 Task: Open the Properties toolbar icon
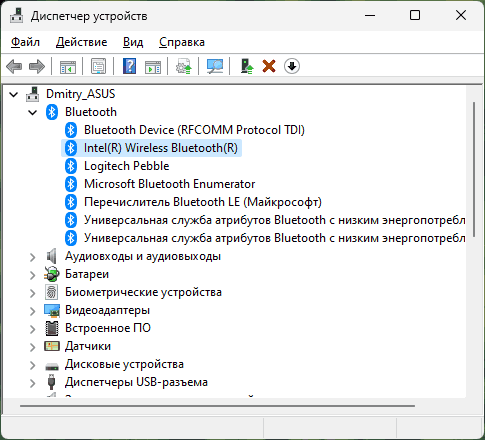click(x=99, y=66)
